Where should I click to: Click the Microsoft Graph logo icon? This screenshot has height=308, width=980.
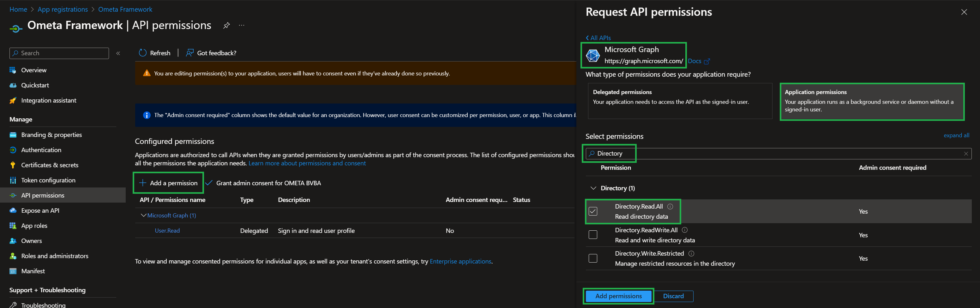click(593, 56)
